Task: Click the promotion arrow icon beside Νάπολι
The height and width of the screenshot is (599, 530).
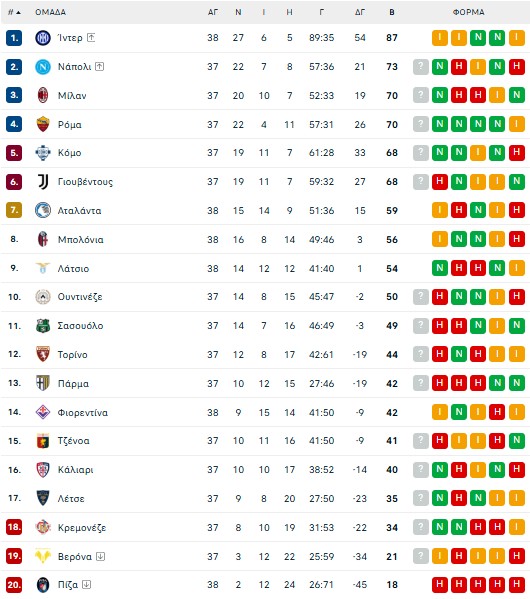Action: pos(99,66)
